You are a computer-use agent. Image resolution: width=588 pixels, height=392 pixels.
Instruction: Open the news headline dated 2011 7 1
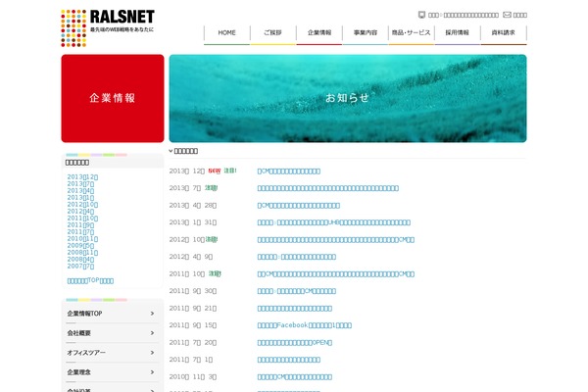289,360
